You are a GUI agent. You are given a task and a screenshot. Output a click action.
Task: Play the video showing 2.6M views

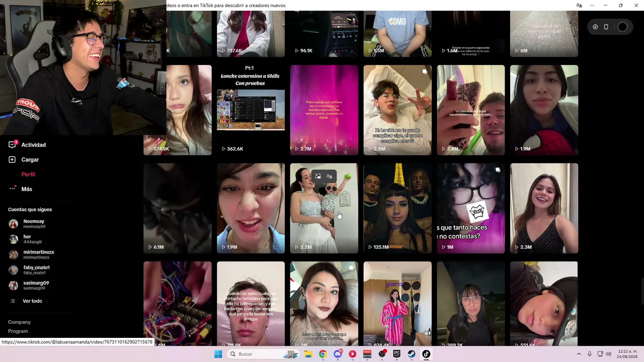471,110
